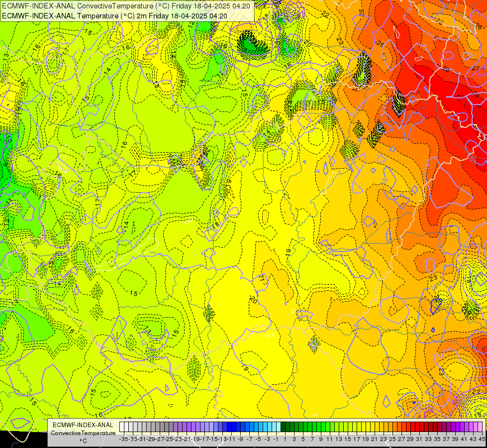Click the '39' tick label in legend
The image size is (487, 448).
point(455,439)
